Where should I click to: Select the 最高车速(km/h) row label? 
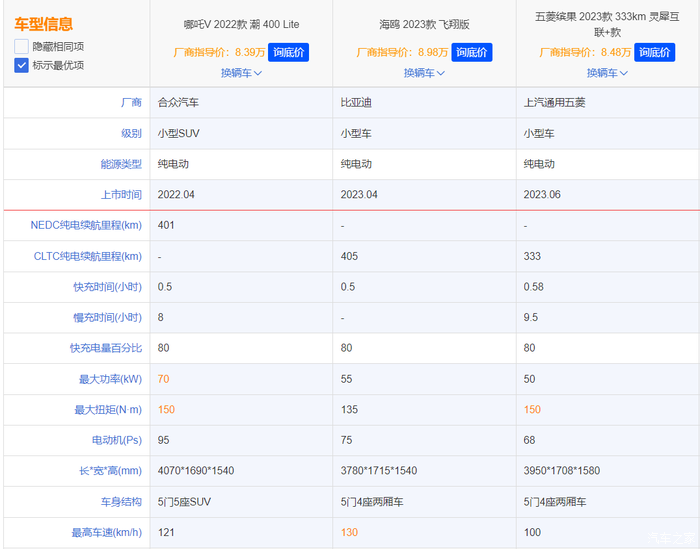106,532
